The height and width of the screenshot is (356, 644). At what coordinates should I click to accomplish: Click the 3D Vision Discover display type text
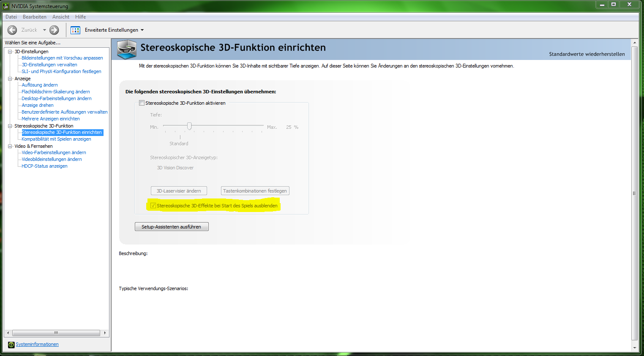coord(175,168)
